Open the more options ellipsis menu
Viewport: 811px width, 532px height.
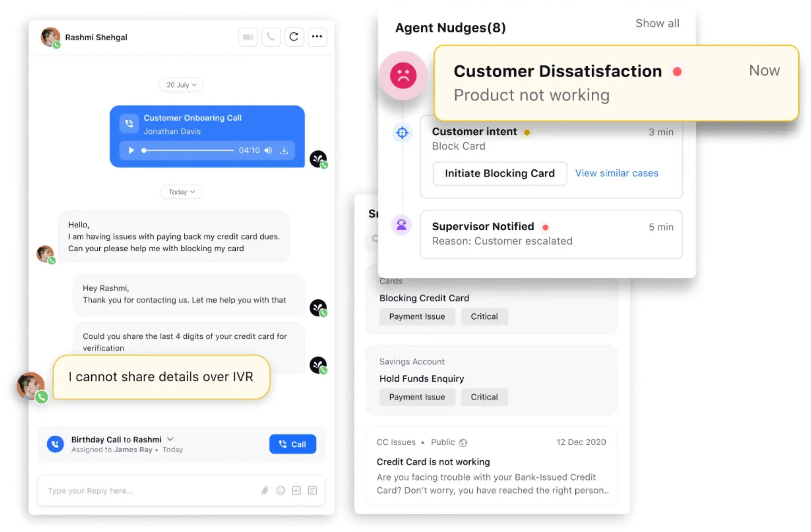point(317,37)
